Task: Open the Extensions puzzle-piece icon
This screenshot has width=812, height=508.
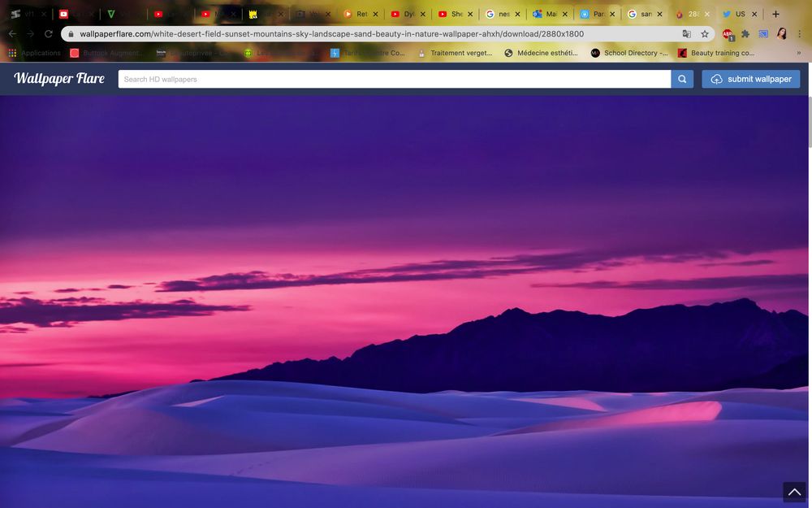Action: [x=745, y=33]
